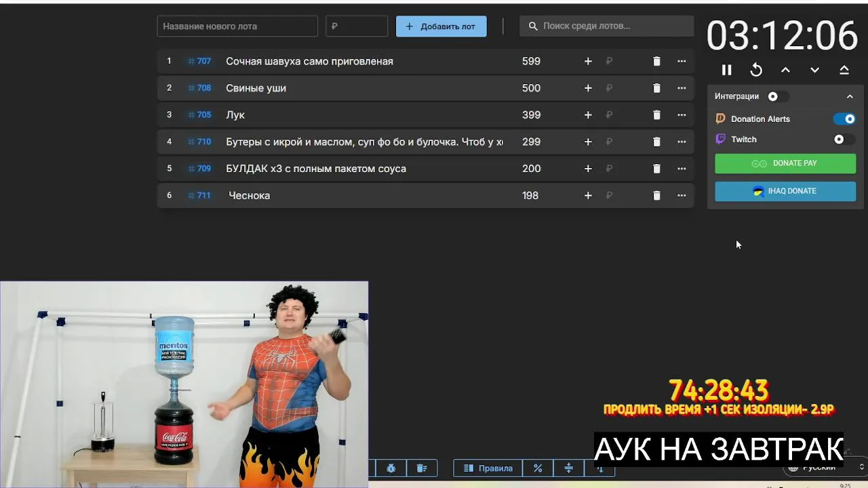The width and height of the screenshot is (868, 488).
Task: Plus icon for Чеснока lot
Action: 588,195
